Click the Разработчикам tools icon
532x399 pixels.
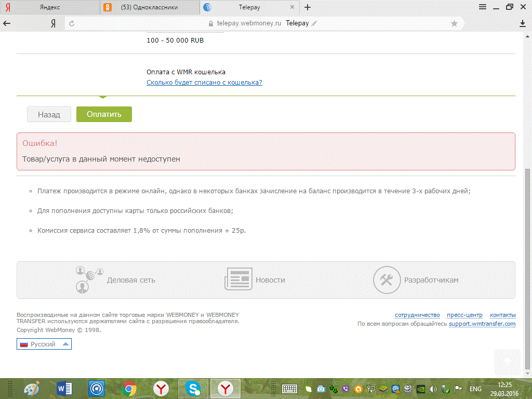click(387, 280)
